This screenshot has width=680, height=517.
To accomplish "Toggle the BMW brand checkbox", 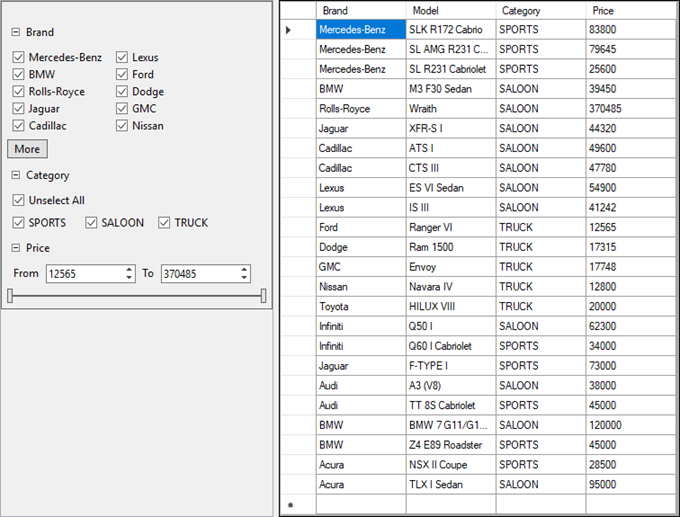I will coord(18,74).
